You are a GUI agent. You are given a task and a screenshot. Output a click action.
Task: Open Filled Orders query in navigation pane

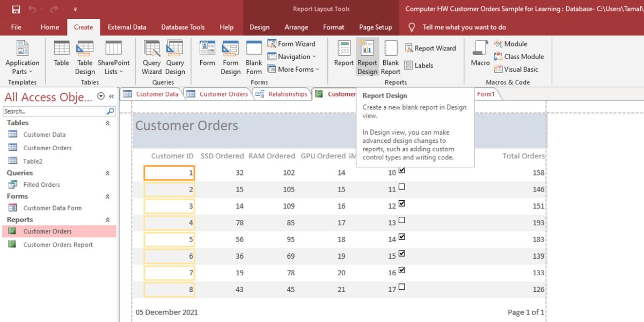[41, 185]
